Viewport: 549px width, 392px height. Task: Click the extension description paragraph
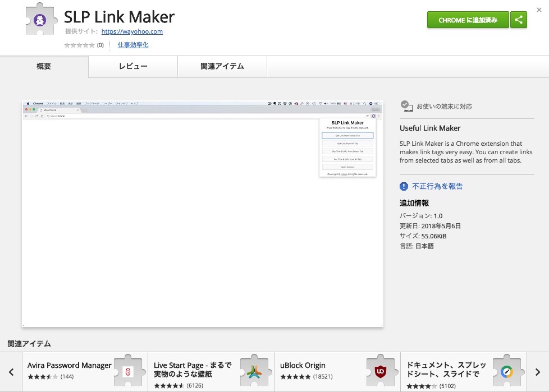[466, 152]
